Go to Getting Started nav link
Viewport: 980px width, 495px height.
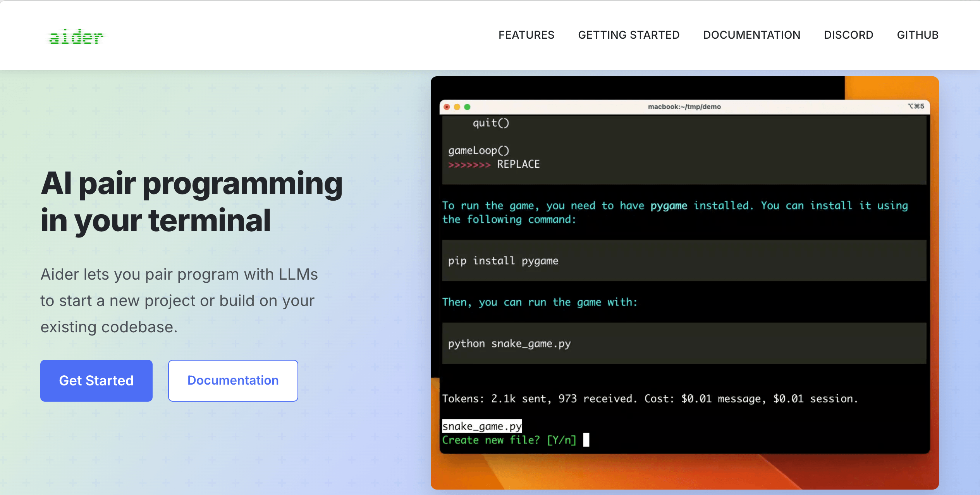click(628, 35)
